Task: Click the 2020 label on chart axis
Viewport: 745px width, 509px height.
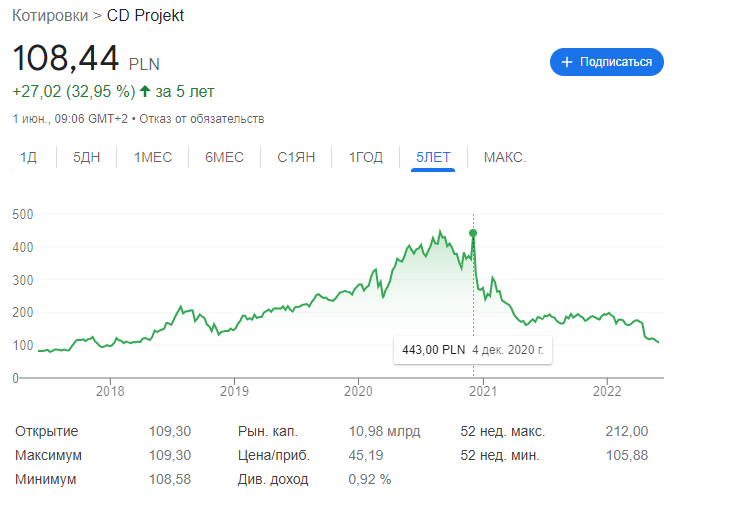Action: 358,391
